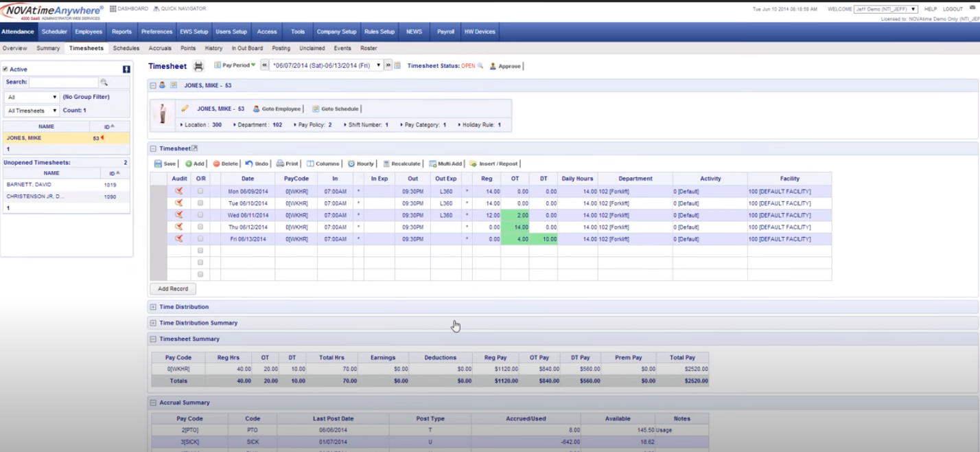The width and height of the screenshot is (980, 452).
Task: Click the employee person icon in JONES header bar
Action: pos(163,85)
